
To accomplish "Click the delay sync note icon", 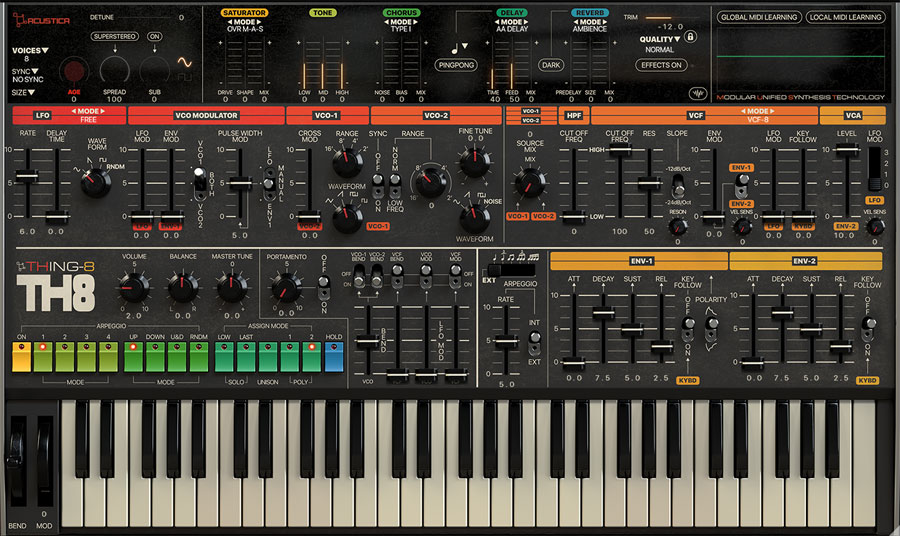I will [x=455, y=49].
